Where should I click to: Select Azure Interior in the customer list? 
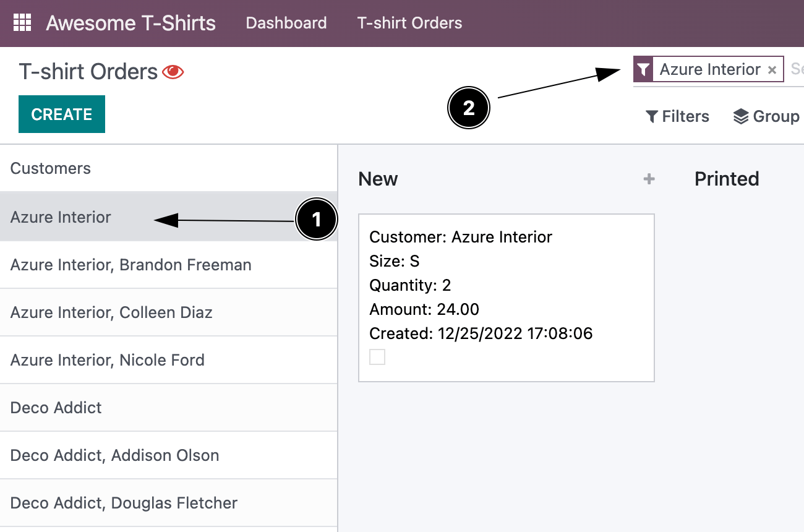pyautogui.click(x=60, y=217)
